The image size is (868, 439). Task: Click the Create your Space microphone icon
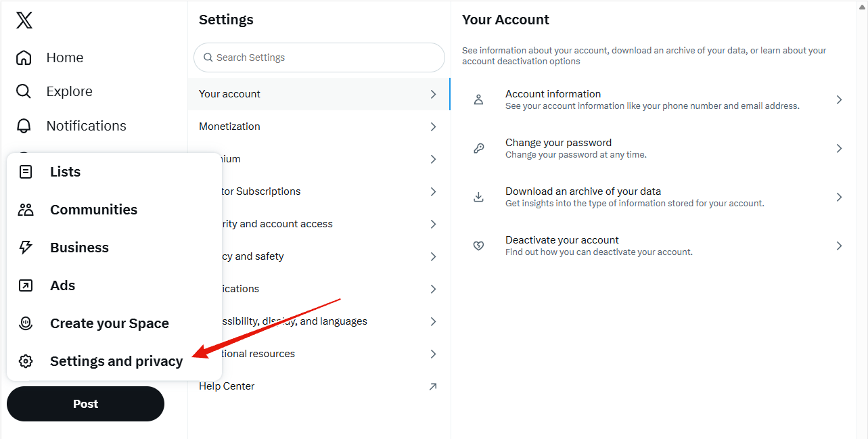point(26,323)
